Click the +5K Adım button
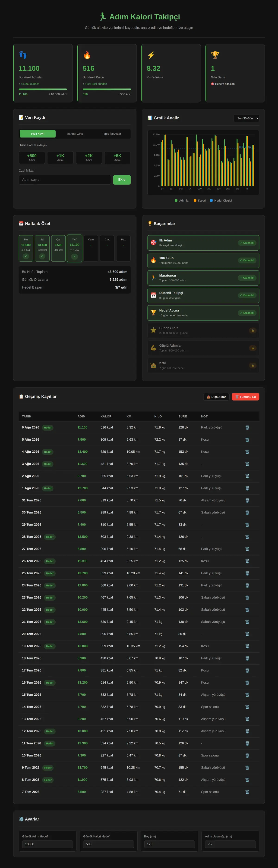 [117, 157]
